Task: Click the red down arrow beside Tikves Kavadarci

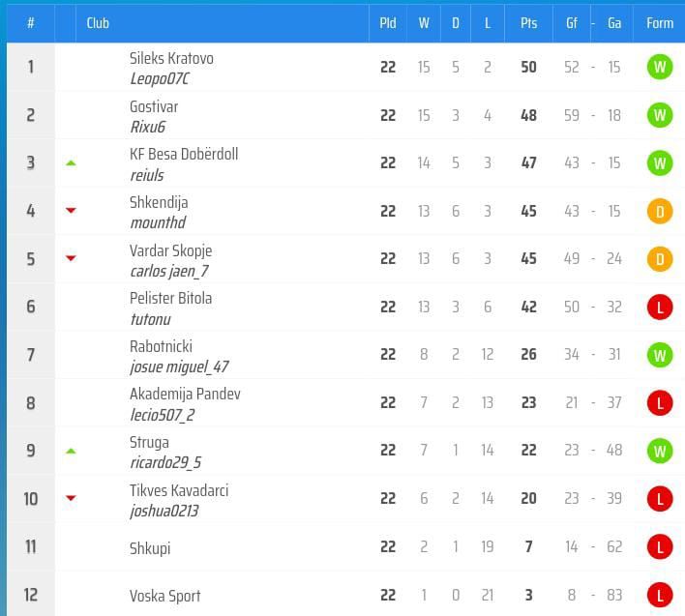Action: 71,498
